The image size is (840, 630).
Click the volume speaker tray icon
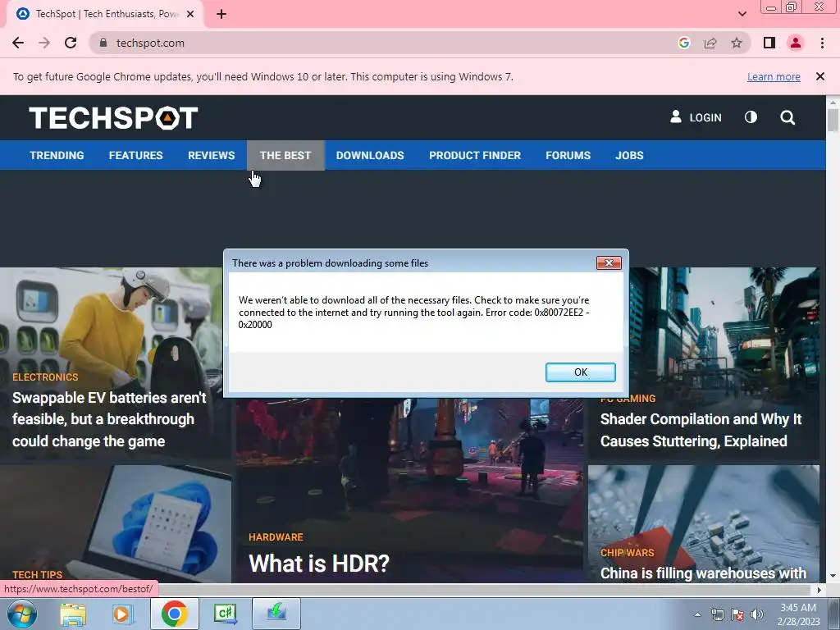757,614
